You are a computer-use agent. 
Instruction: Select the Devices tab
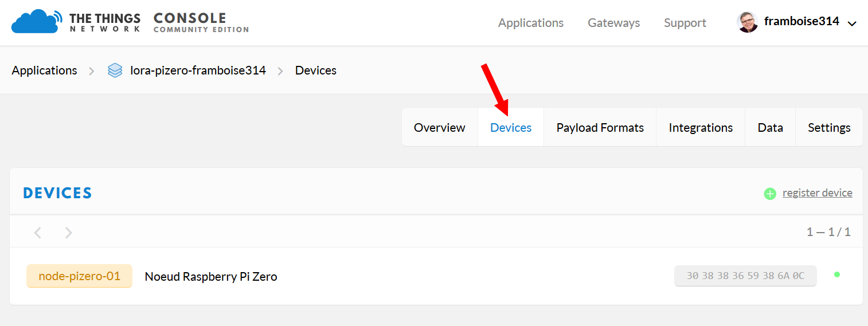click(x=511, y=127)
